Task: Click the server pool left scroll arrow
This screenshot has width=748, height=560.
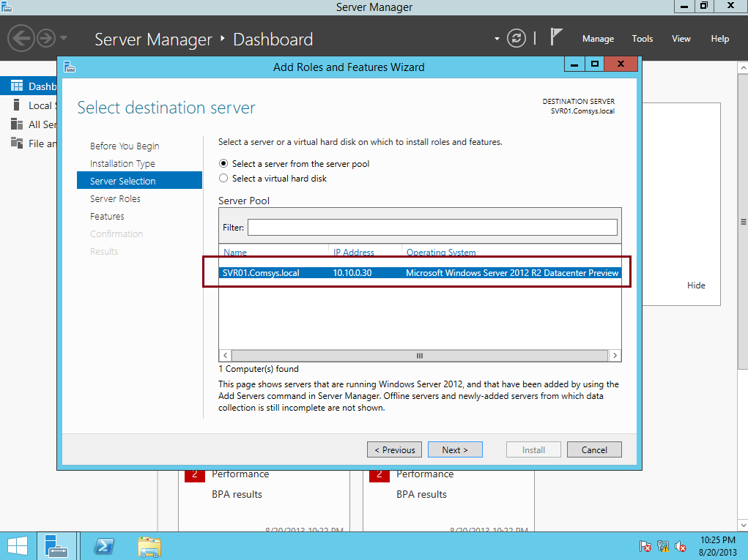Action: [x=225, y=356]
